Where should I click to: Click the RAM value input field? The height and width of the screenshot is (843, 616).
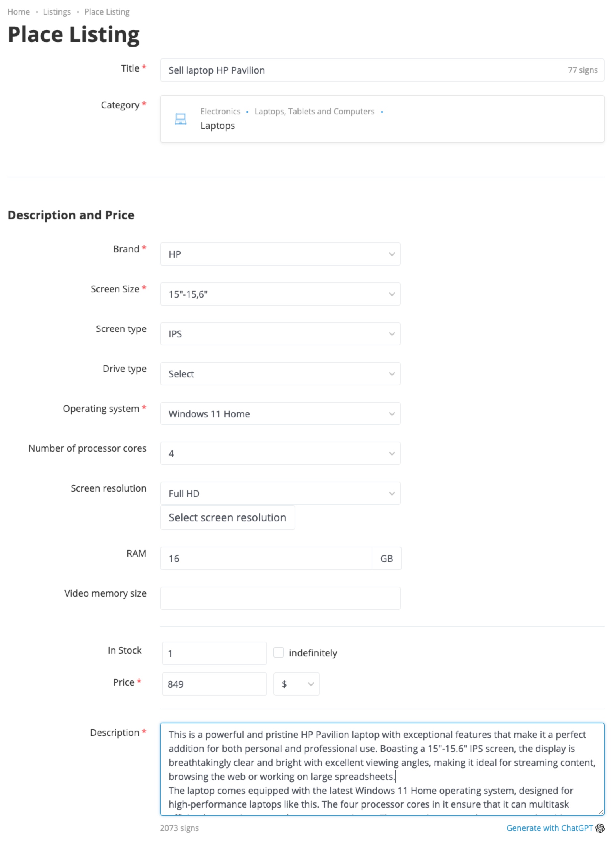pyautogui.click(x=266, y=558)
